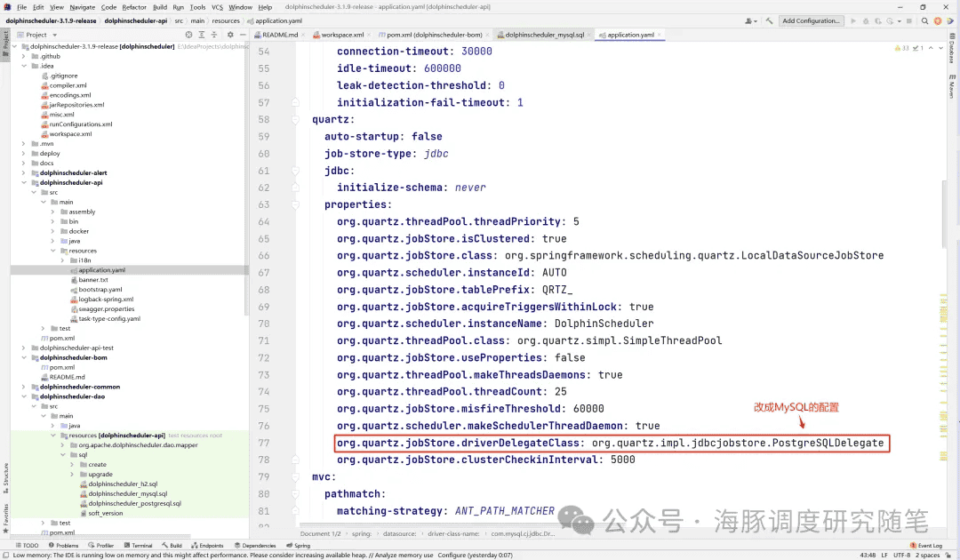
Task: Collapse all in Project panel
Action: [213, 35]
